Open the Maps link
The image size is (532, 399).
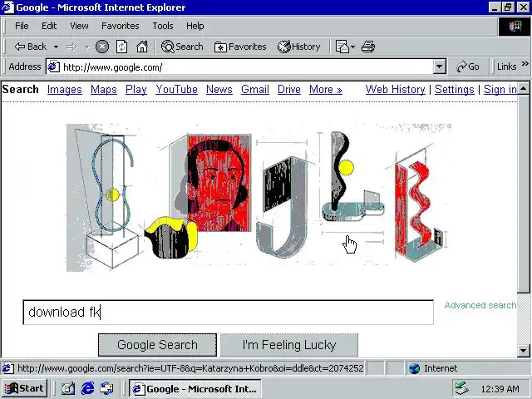point(103,90)
